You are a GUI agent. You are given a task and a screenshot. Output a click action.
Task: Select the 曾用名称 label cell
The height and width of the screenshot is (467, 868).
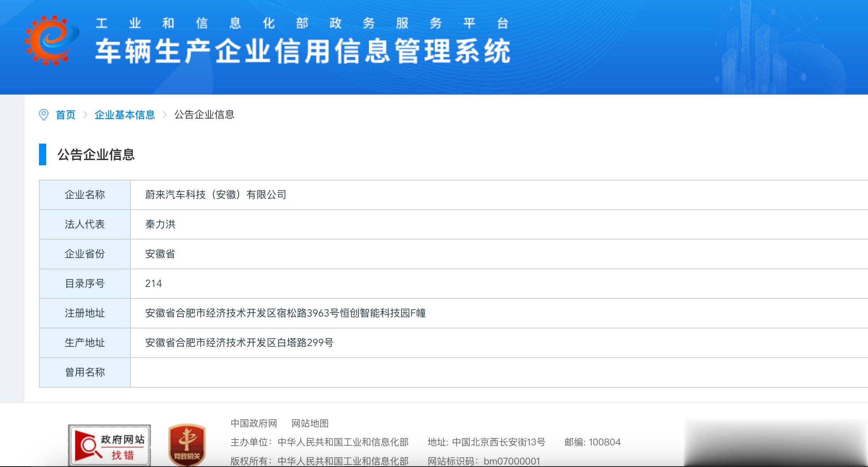pos(85,372)
